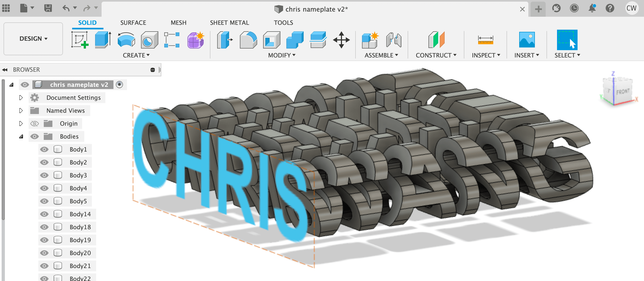Screen dimensions: 644x281
Task: Select the Create Sketch tool
Action: click(80, 40)
